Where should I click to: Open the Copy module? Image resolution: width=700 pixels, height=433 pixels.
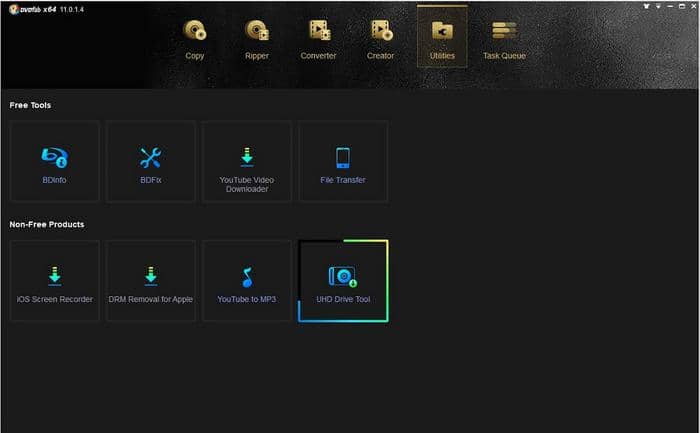[x=195, y=39]
